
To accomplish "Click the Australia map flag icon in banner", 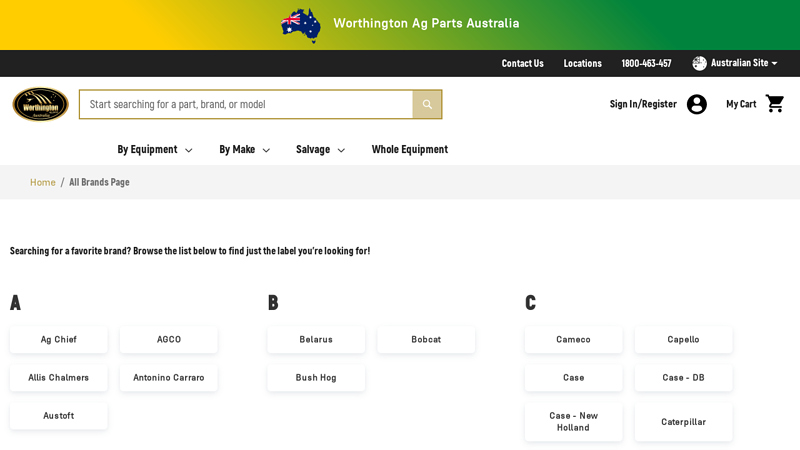I will (x=301, y=25).
